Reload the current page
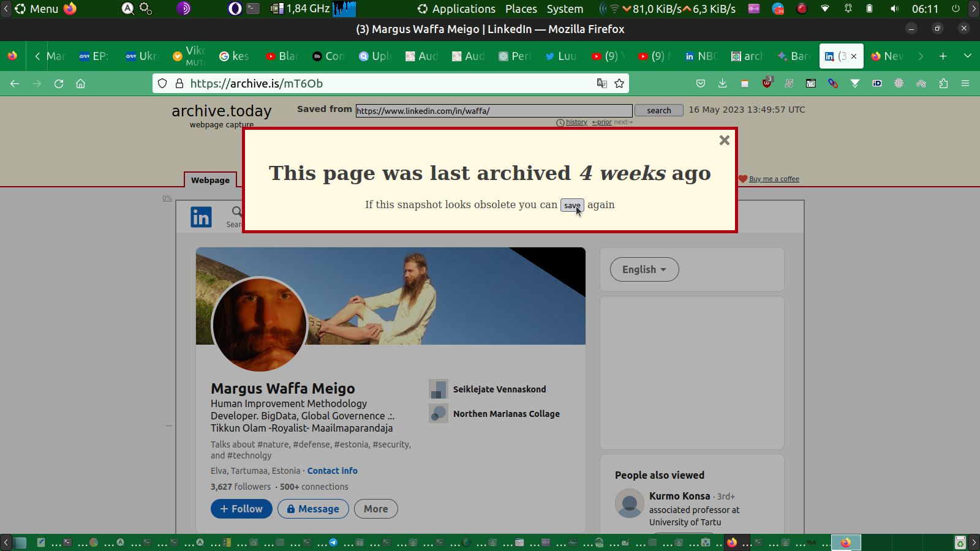Image resolution: width=980 pixels, height=551 pixels. click(59, 84)
